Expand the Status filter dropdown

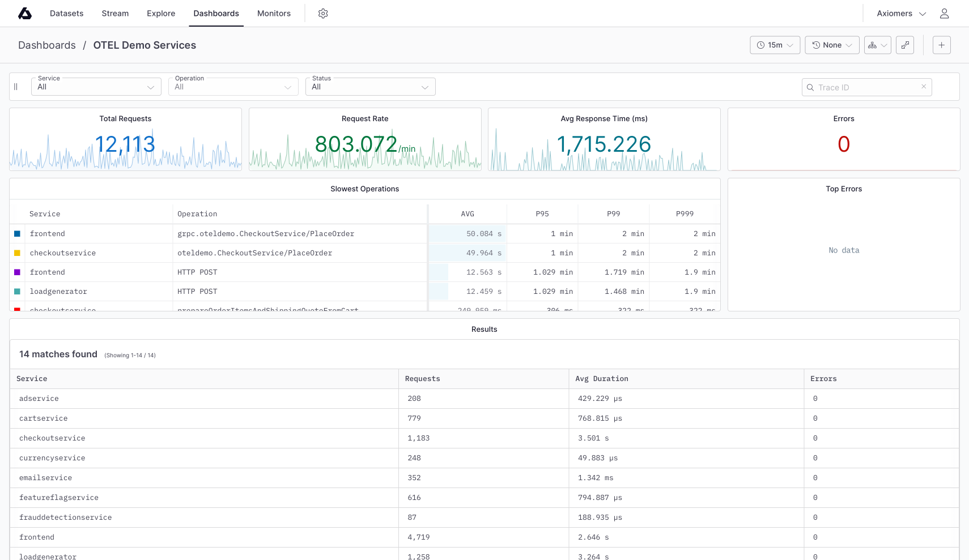click(x=370, y=87)
